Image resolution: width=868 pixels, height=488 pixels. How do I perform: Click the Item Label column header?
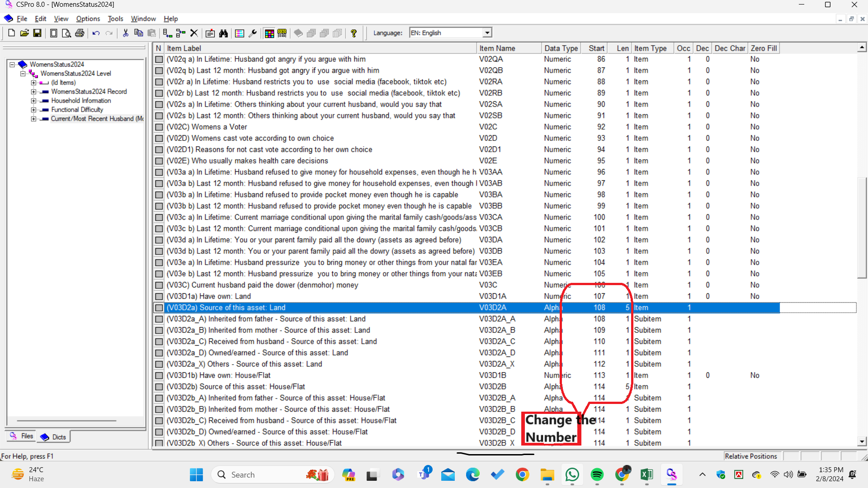(x=321, y=48)
